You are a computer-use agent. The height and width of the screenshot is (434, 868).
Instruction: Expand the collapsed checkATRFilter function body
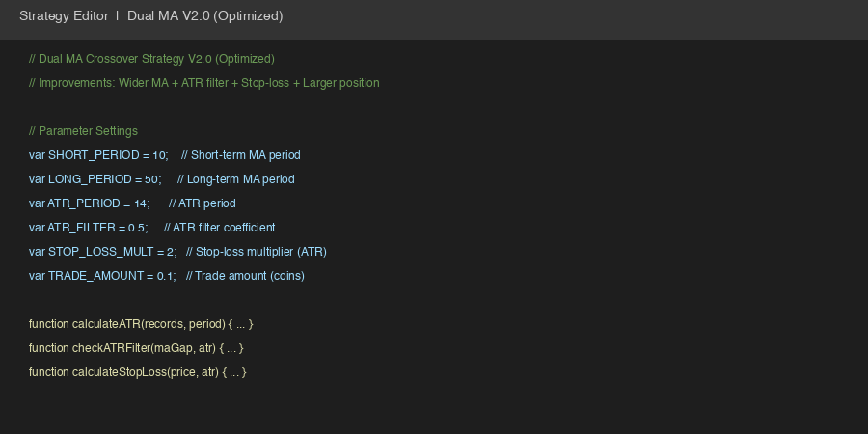231,347
